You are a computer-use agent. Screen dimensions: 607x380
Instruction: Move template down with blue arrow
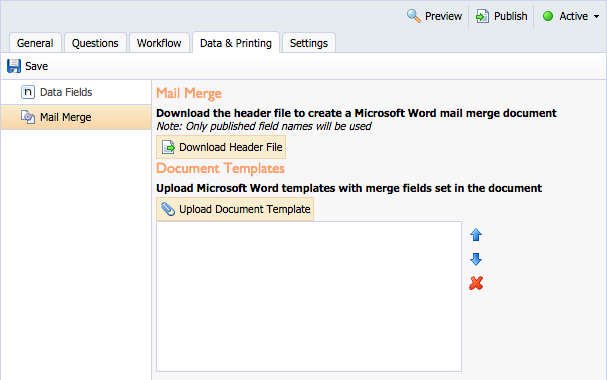(476, 259)
